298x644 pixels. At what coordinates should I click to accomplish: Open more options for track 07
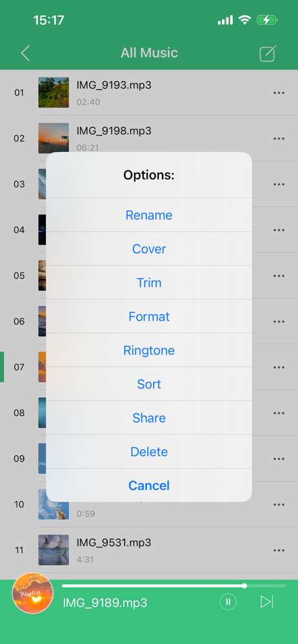pos(279,367)
